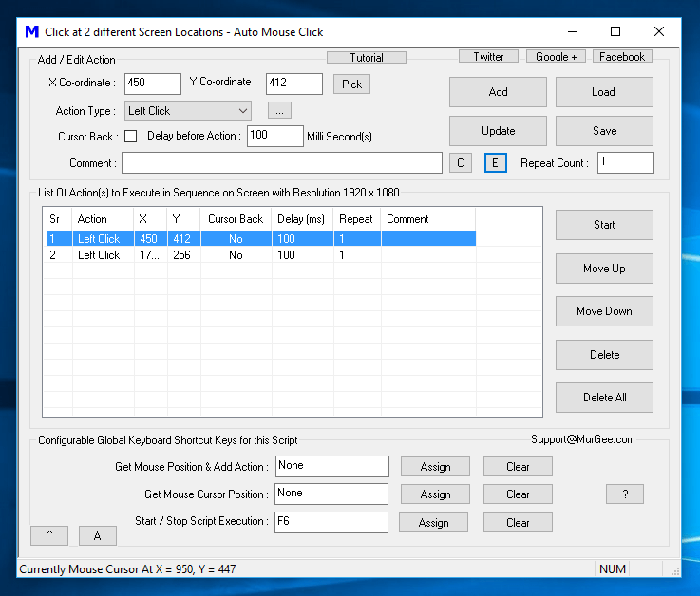Click the Support@MurGee.com text
The height and width of the screenshot is (596, 700).
click(582, 439)
